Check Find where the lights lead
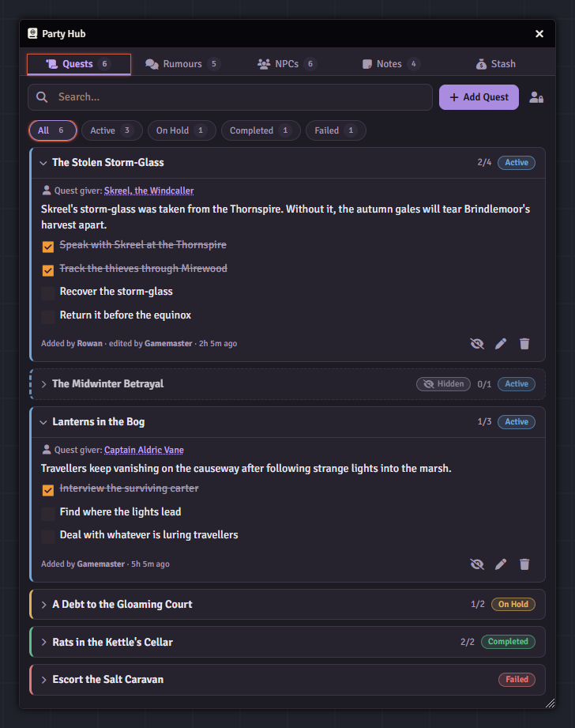The image size is (575, 728). click(x=48, y=514)
